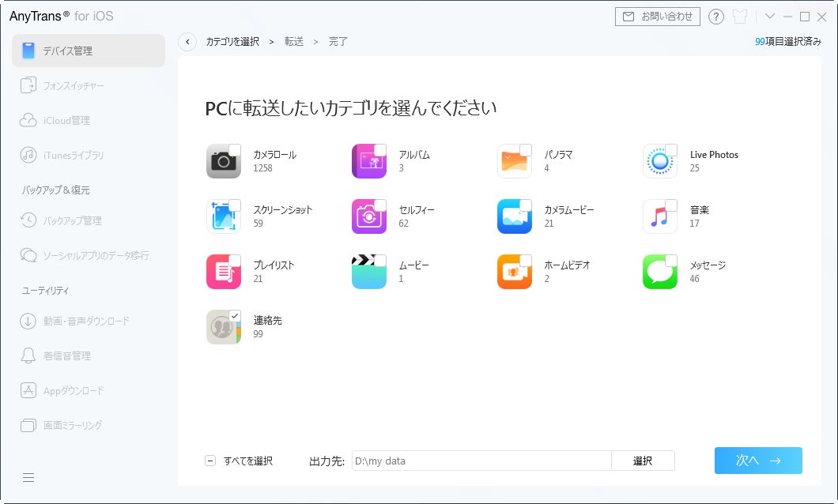
Task: Click the Contacts (連絡先) icon
Action: [x=224, y=327]
